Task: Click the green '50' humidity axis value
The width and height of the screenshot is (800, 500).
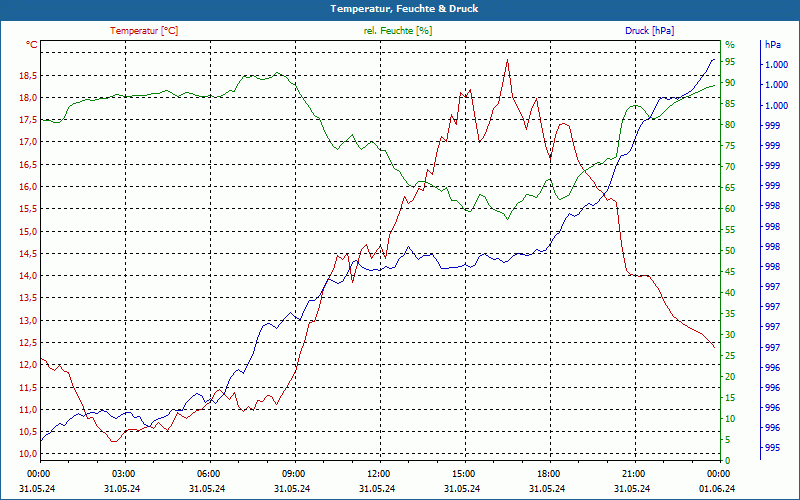Action: pos(730,251)
